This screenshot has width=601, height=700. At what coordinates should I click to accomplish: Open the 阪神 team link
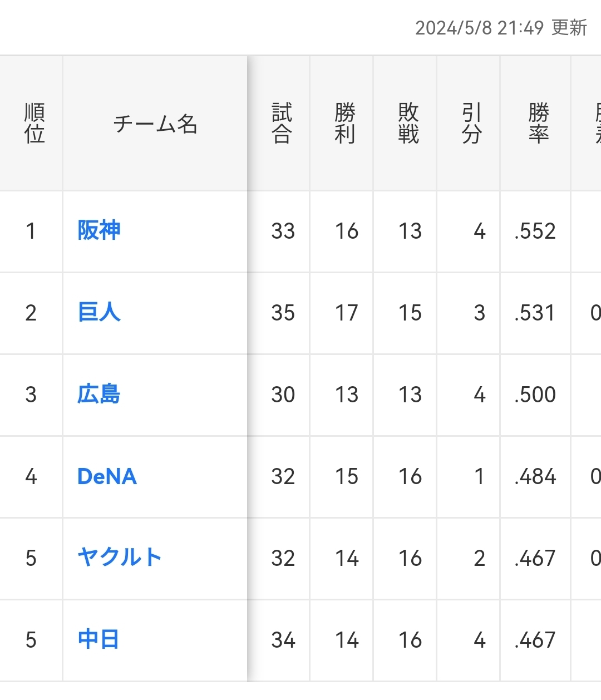pyautogui.click(x=99, y=230)
